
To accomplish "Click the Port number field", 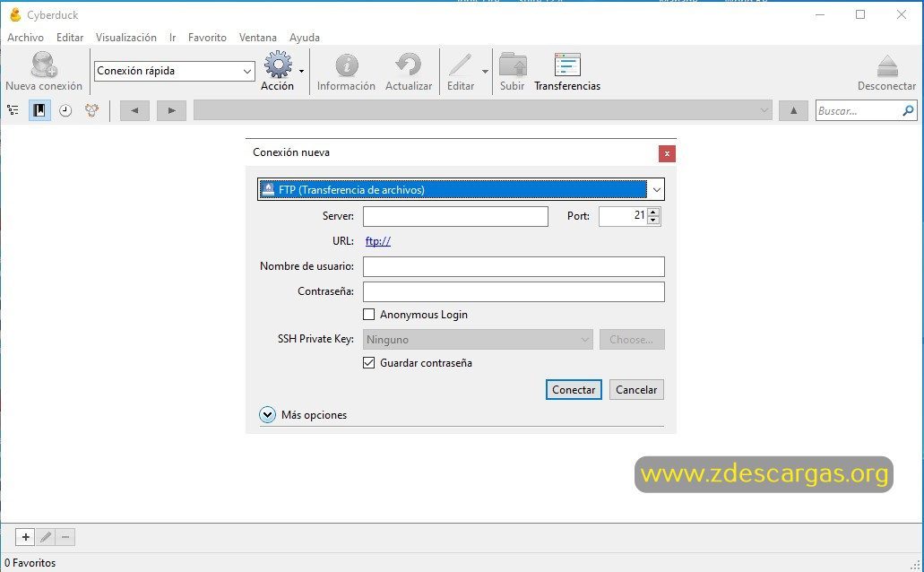I will (x=623, y=216).
